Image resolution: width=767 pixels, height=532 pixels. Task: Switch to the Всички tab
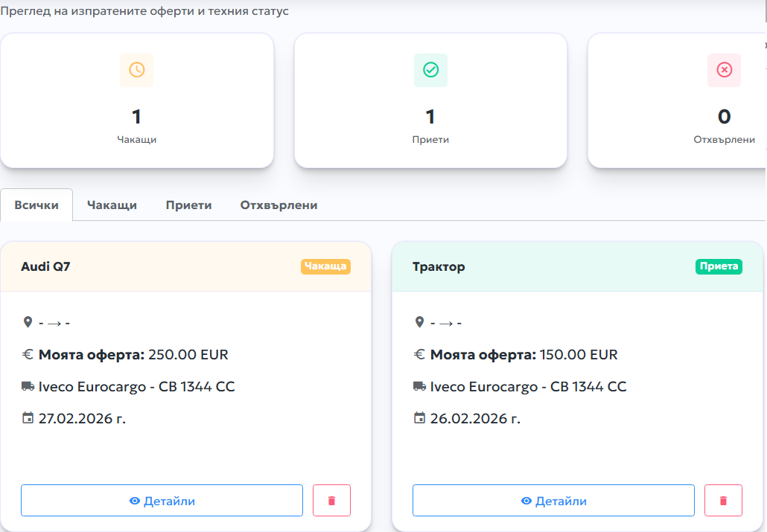point(36,205)
